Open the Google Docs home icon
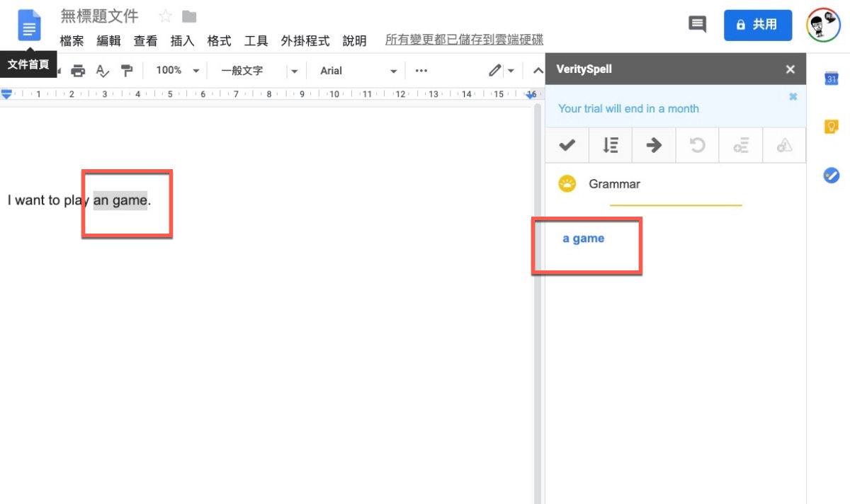 point(29,25)
